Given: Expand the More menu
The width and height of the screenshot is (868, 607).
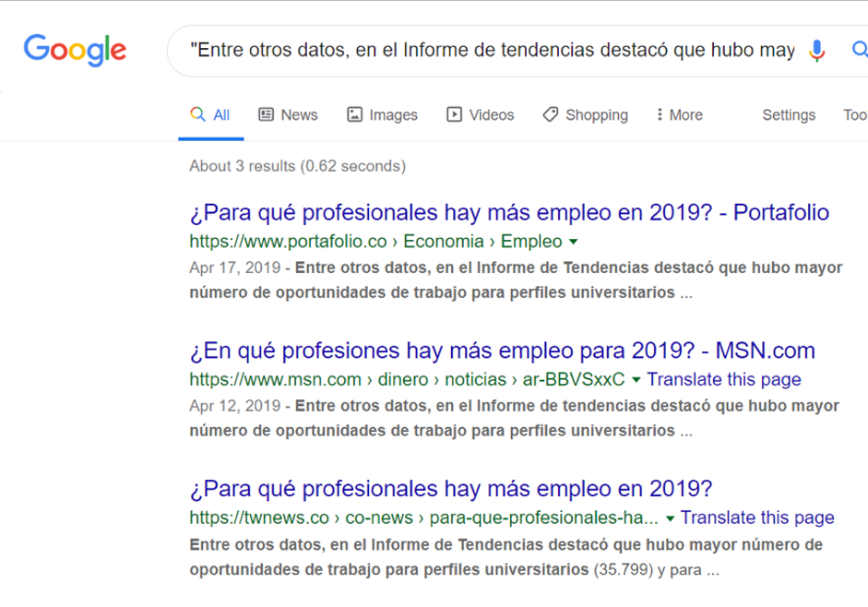Looking at the screenshot, I should (679, 115).
